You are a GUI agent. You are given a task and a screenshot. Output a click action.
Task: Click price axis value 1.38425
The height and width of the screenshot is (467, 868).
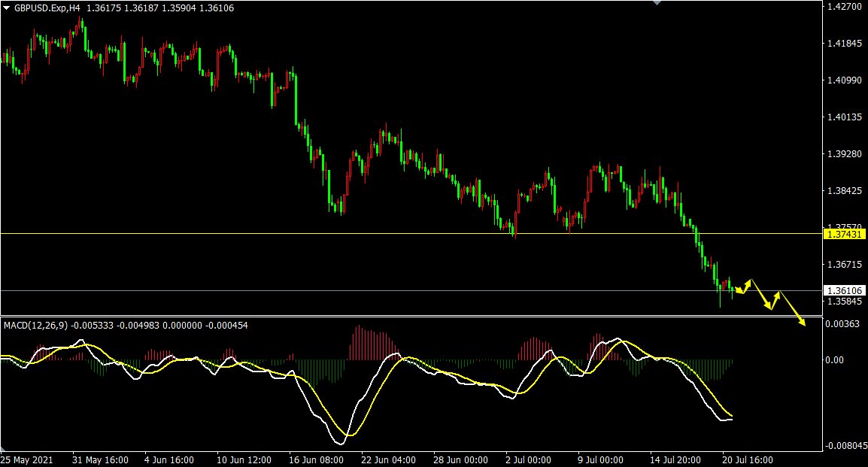[844, 191]
